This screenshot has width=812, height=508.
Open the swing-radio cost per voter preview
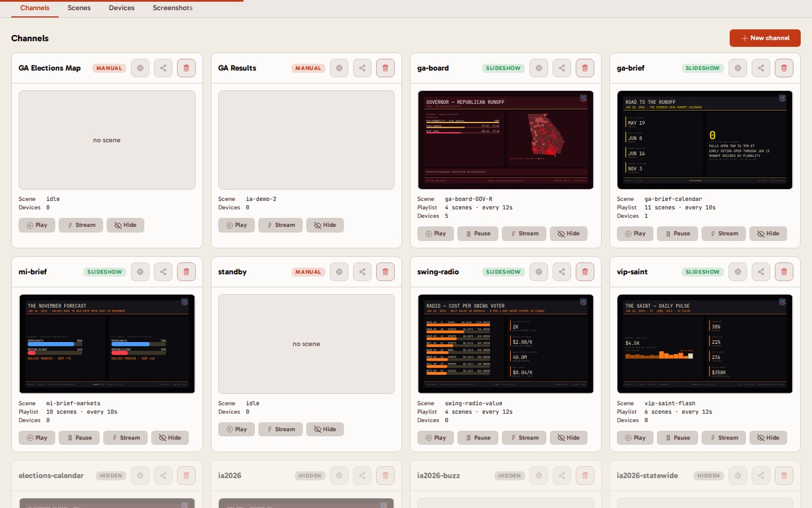(506, 344)
